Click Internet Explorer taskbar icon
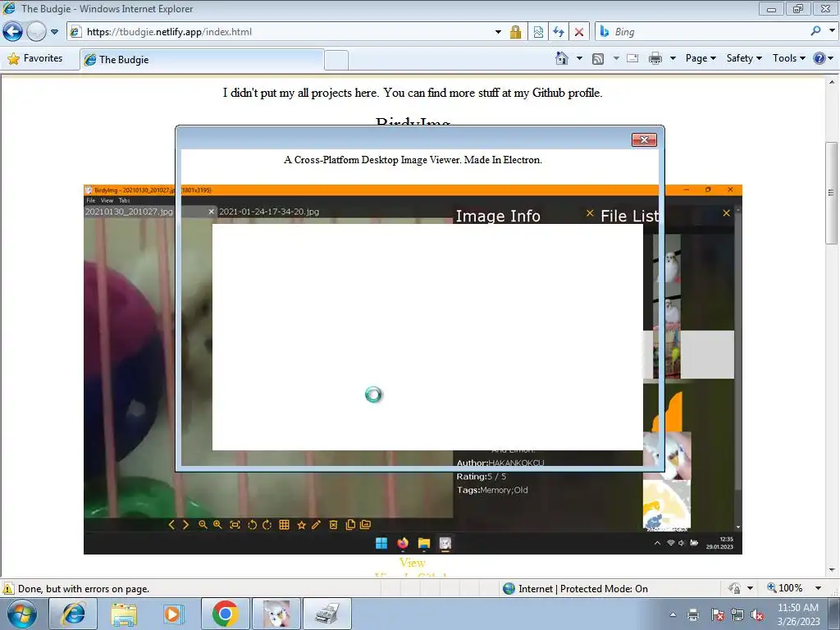Screen dimensions: 840x630 [x=73, y=614]
